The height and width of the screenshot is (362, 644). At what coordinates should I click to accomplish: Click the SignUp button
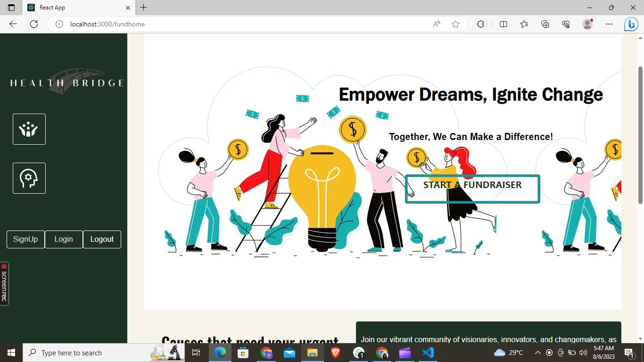25,239
